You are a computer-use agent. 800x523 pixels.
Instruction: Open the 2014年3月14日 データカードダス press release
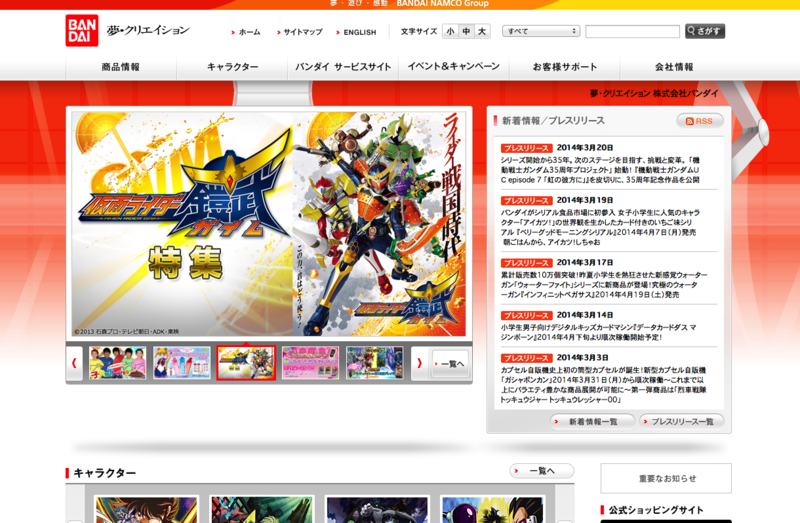point(598,332)
